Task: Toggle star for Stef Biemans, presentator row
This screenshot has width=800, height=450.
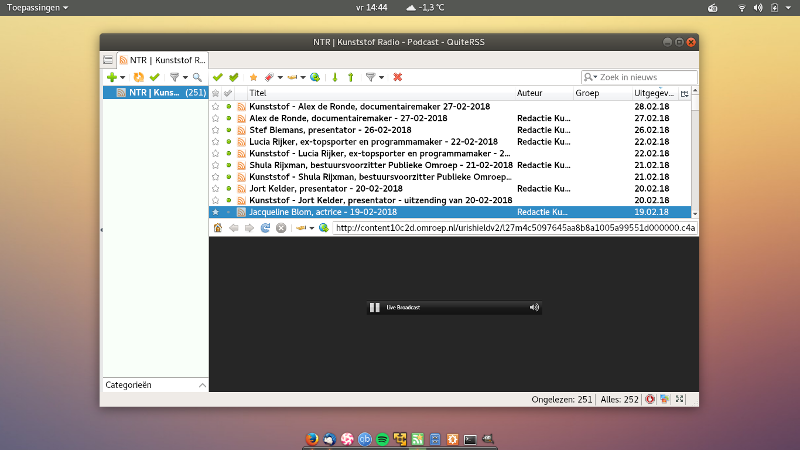Action: 215,130
